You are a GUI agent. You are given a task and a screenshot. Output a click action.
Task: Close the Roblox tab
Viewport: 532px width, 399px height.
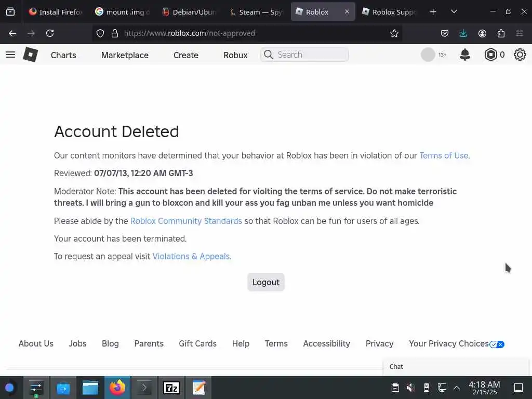coord(347,12)
